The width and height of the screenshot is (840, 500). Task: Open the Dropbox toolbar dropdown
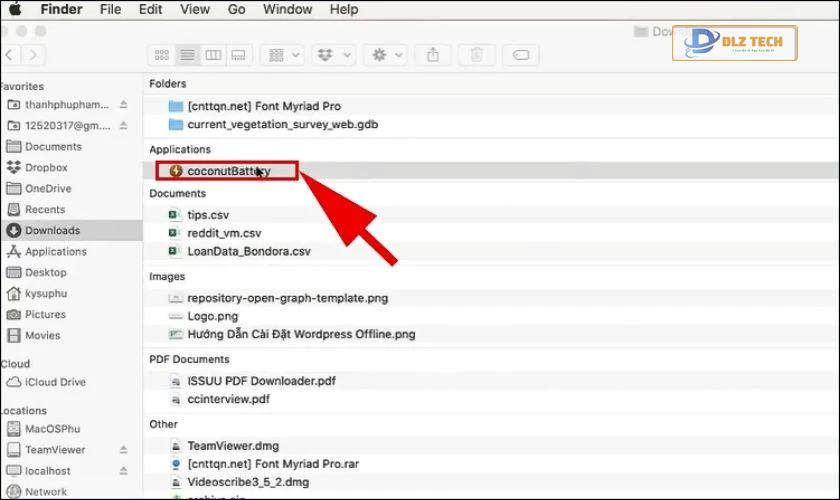[333, 55]
